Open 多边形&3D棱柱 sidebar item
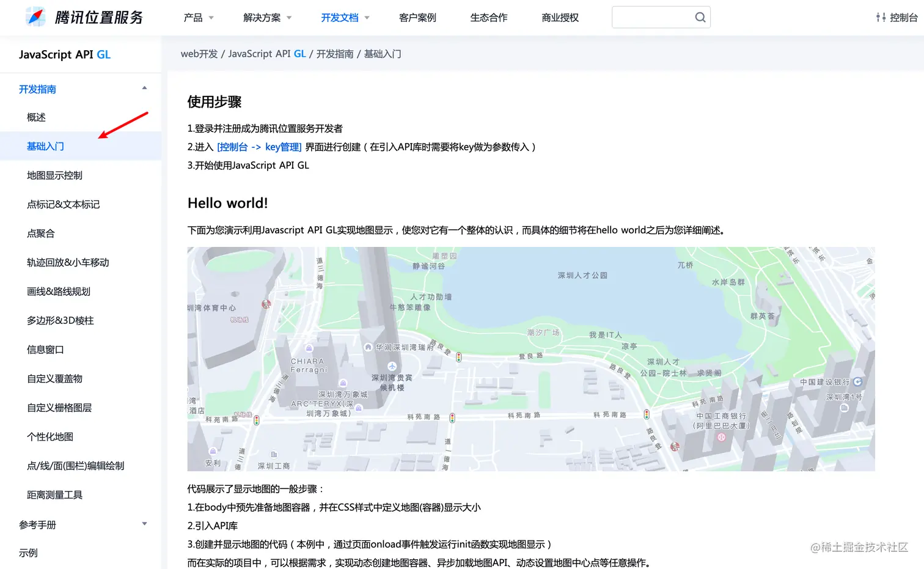Viewport: 924px width, 569px height. coord(60,320)
